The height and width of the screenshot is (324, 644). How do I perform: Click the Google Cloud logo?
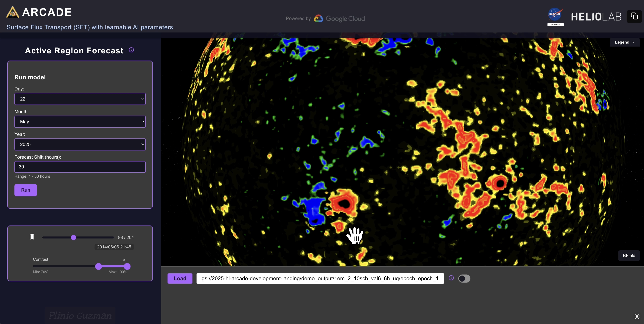click(339, 18)
